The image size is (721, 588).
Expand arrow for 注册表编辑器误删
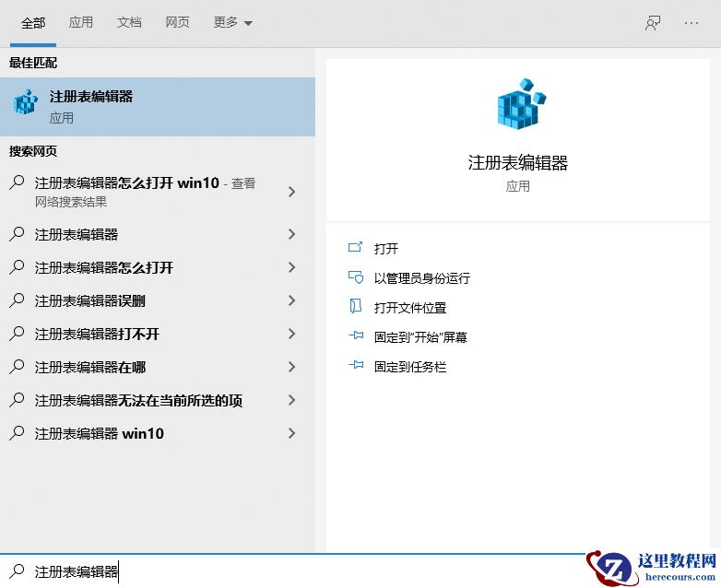[x=291, y=300]
